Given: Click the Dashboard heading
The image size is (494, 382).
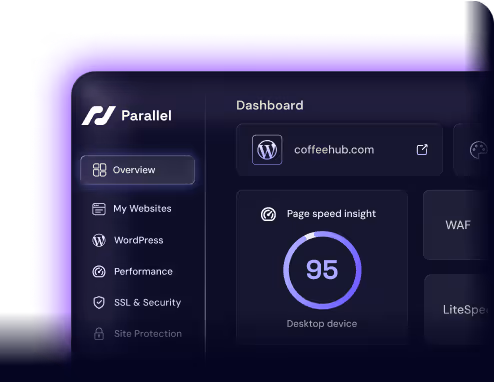Looking at the screenshot, I should point(270,105).
